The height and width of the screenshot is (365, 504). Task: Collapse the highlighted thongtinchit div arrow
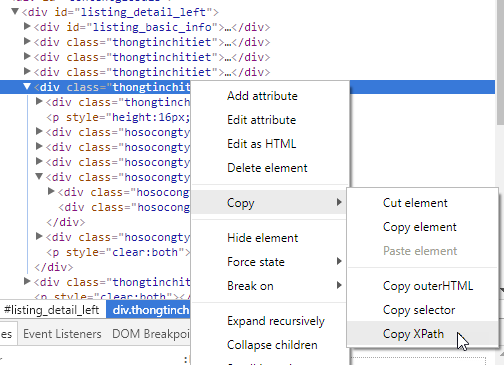coord(27,87)
